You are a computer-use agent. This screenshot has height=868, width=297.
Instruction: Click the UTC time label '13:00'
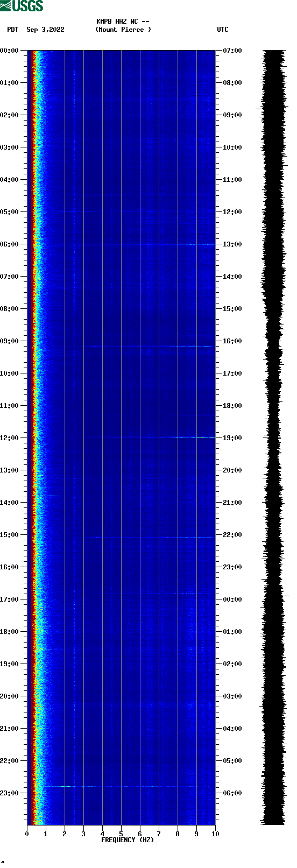(232, 244)
